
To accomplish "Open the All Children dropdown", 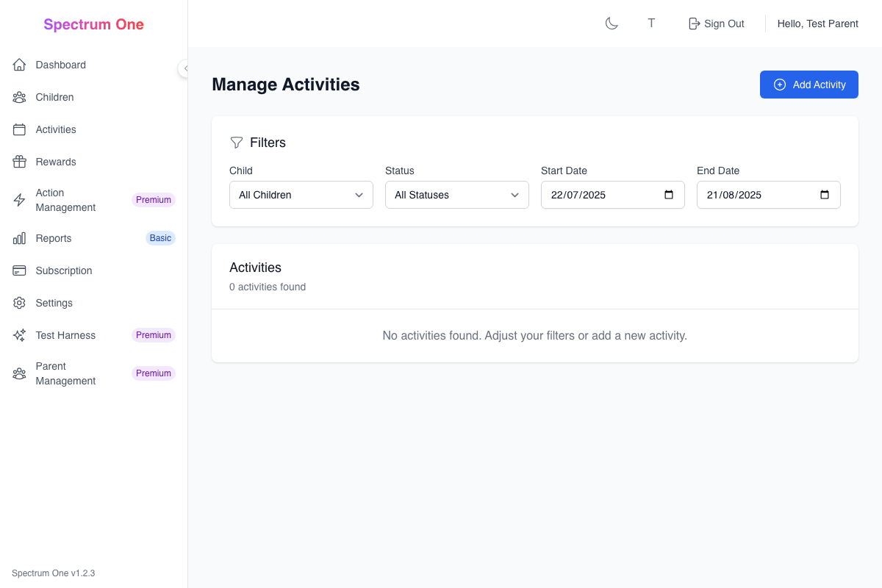I will [x=301, y=195].
